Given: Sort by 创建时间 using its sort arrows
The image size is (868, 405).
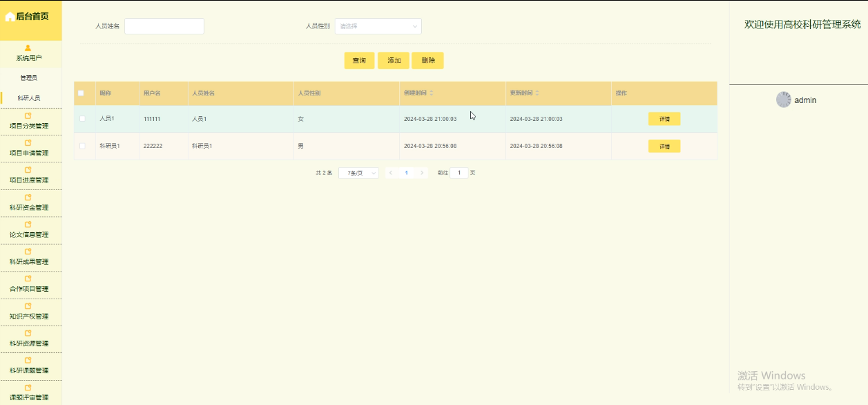Looking at the screenshot, I should click(432, 93).
